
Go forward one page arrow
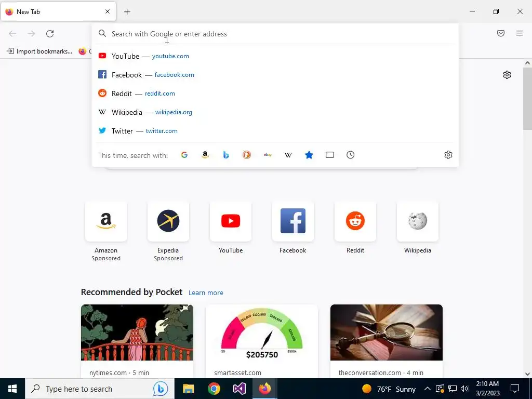point(31,34)
